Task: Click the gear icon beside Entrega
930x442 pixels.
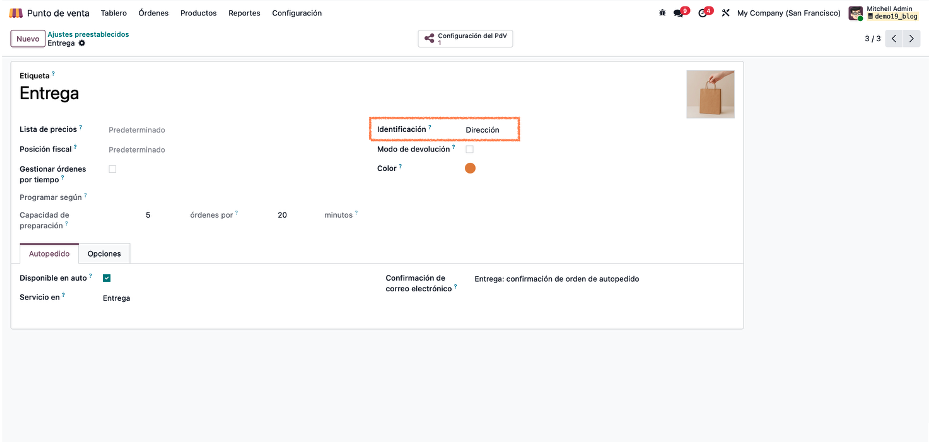Action: (82, 43)
